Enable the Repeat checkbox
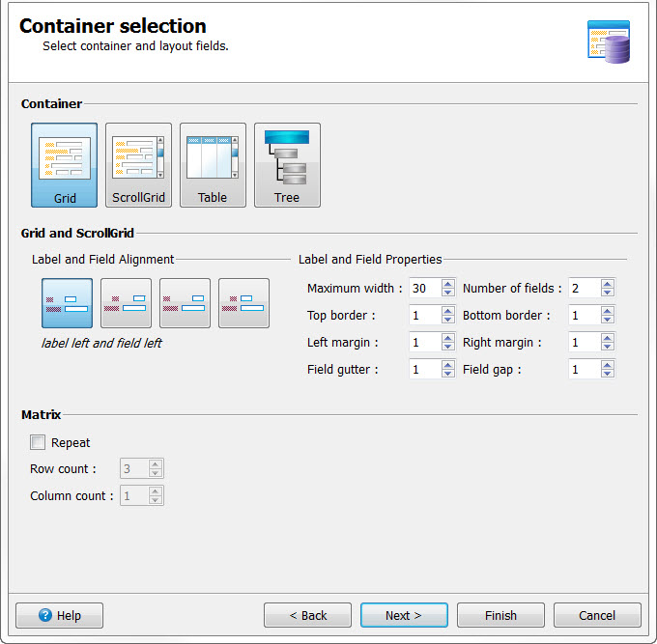Screen dimensions: 657x644 38,443
